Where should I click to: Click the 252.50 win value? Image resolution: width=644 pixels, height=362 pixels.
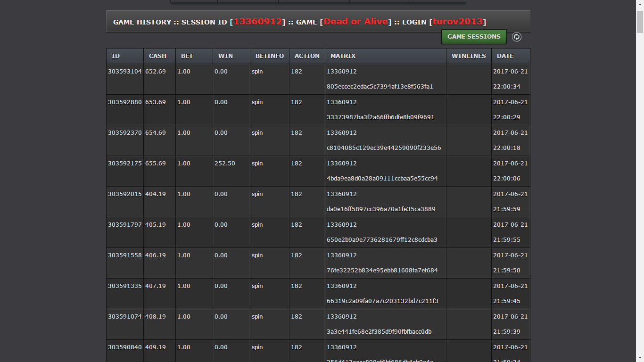tap(225, 164)
